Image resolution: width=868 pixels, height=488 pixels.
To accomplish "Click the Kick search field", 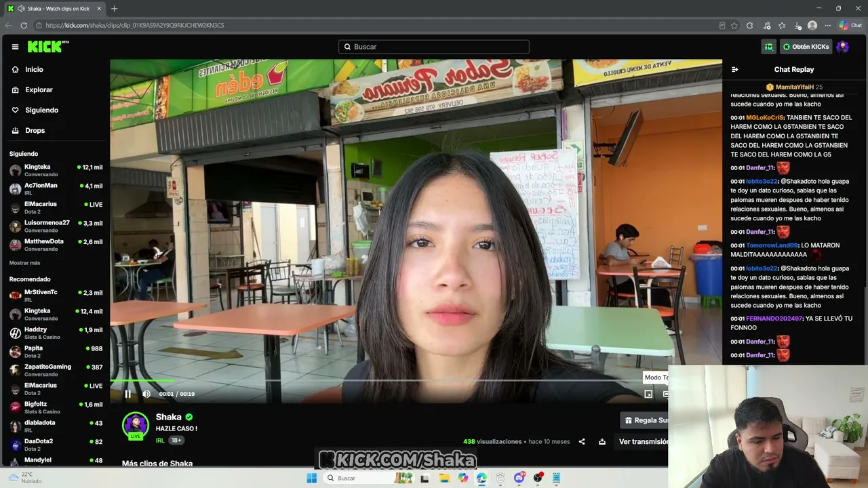I will click(434, 47).
